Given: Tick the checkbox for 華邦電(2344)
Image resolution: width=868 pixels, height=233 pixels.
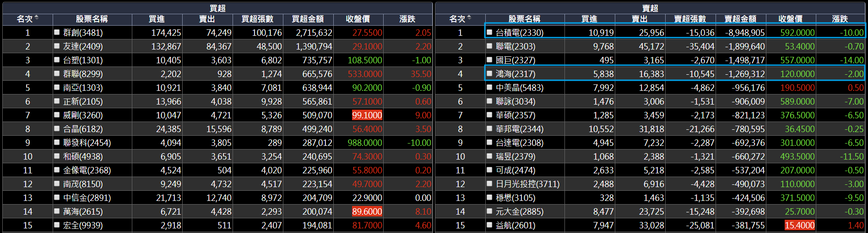Looking at the screenshot, I should (x=489, y=128).
